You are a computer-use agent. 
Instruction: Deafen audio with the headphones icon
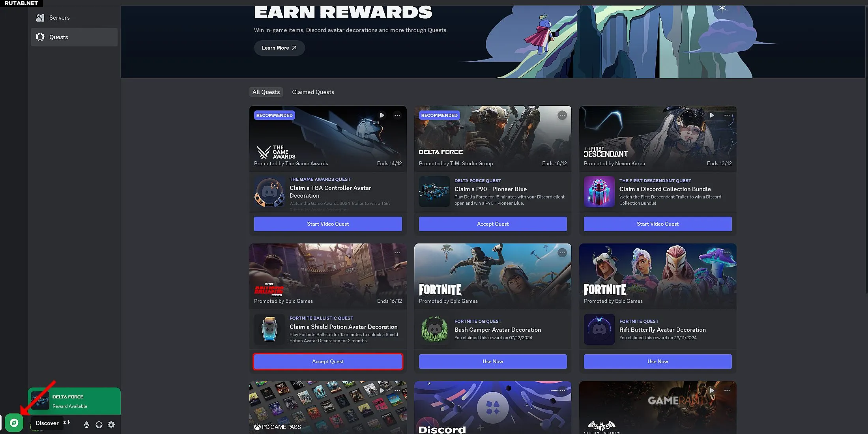tap(99, 425)
